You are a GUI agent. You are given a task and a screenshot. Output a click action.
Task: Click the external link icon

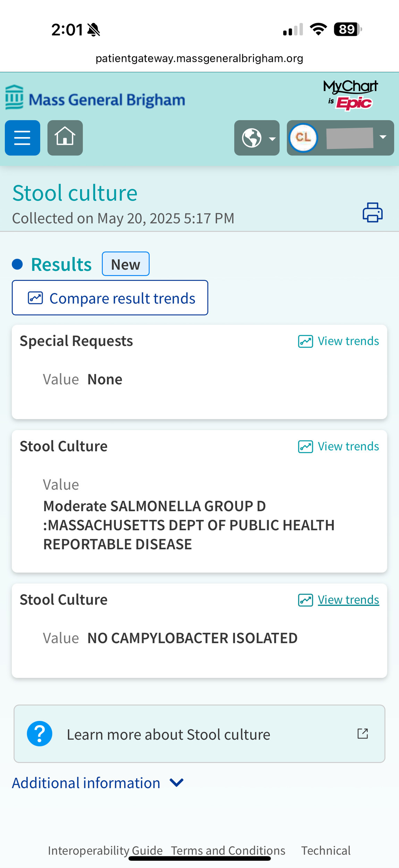[x=363, y=734]
